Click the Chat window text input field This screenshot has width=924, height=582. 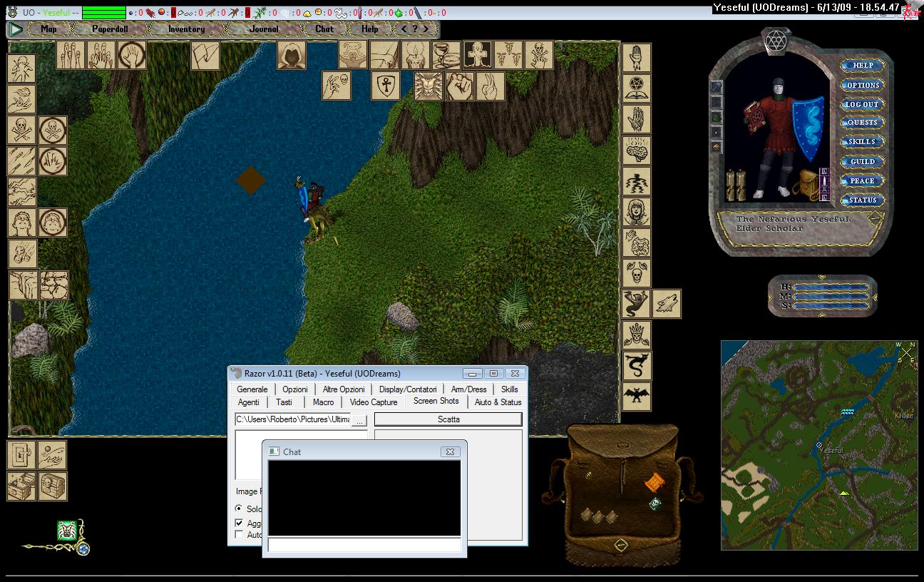pyautogui.click(x=364, y=545)
